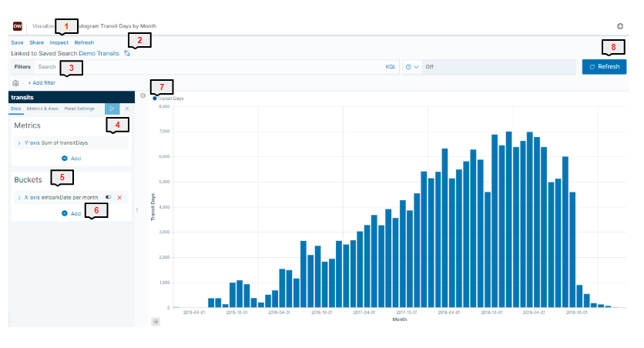
Task: Switch to Panel Settings tab
Action: 79,109
